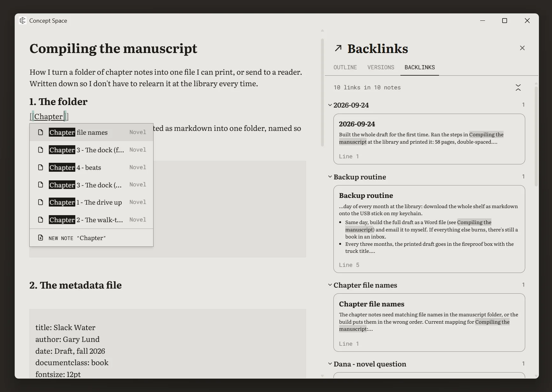Select the Backlinks tab

click(420, 67)
